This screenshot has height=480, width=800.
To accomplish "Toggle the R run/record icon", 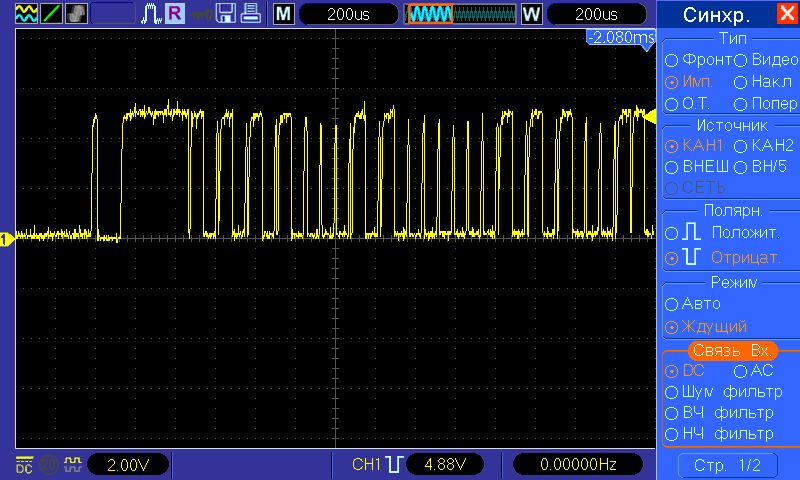I will 174,13.
